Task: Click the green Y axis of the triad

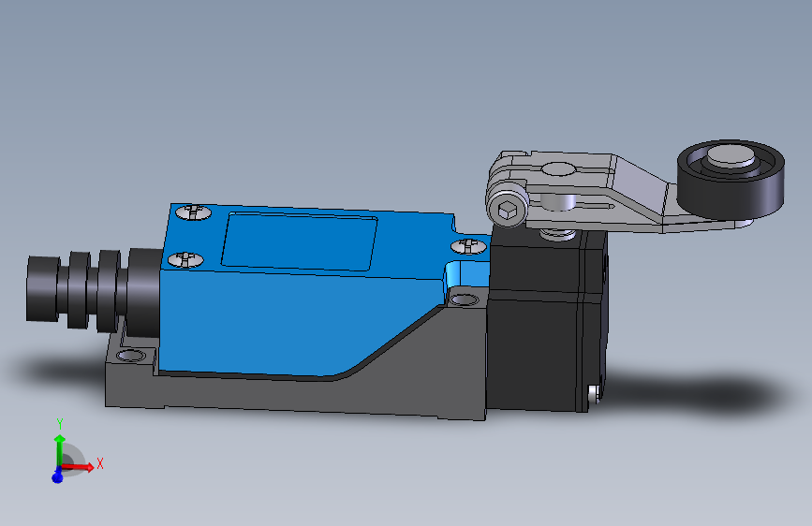Action: [60, 451]
